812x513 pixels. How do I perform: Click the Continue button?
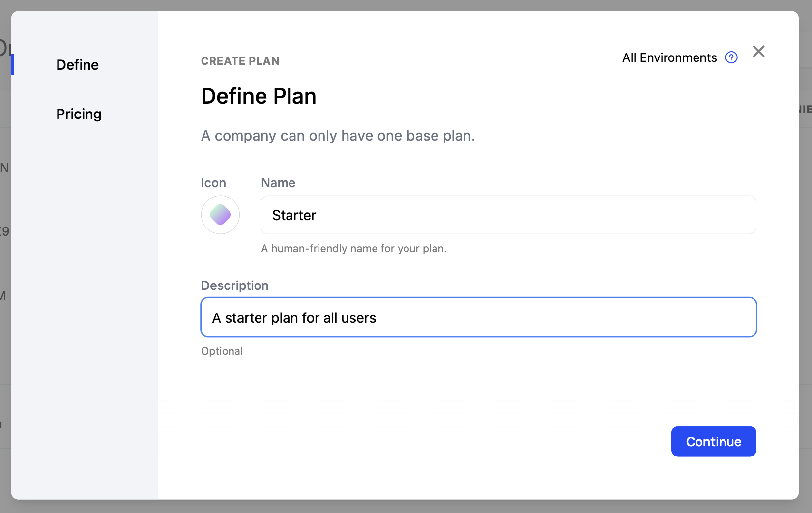pyautogui.click(x=713, y=441)
